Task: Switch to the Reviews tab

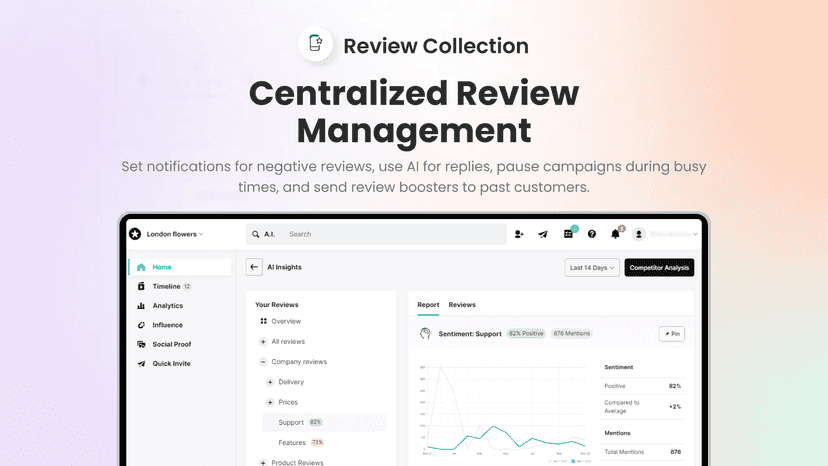Action: click(x=462, y=305)
